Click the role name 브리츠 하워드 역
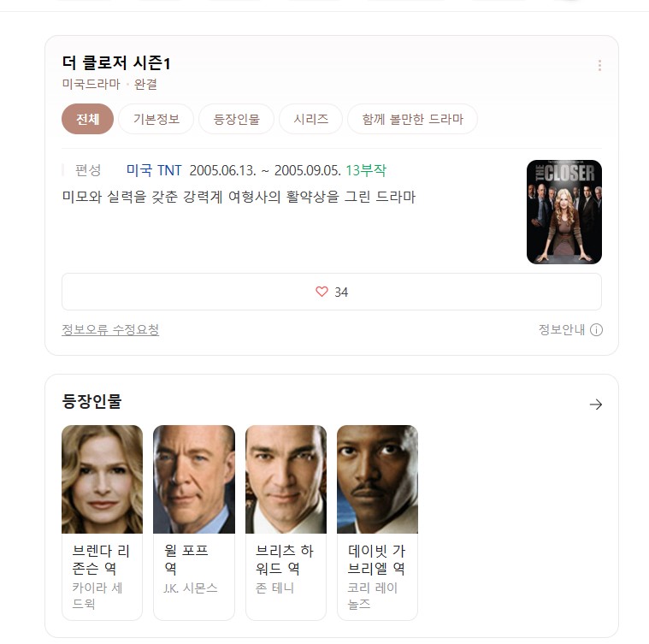 coord(285,559)
